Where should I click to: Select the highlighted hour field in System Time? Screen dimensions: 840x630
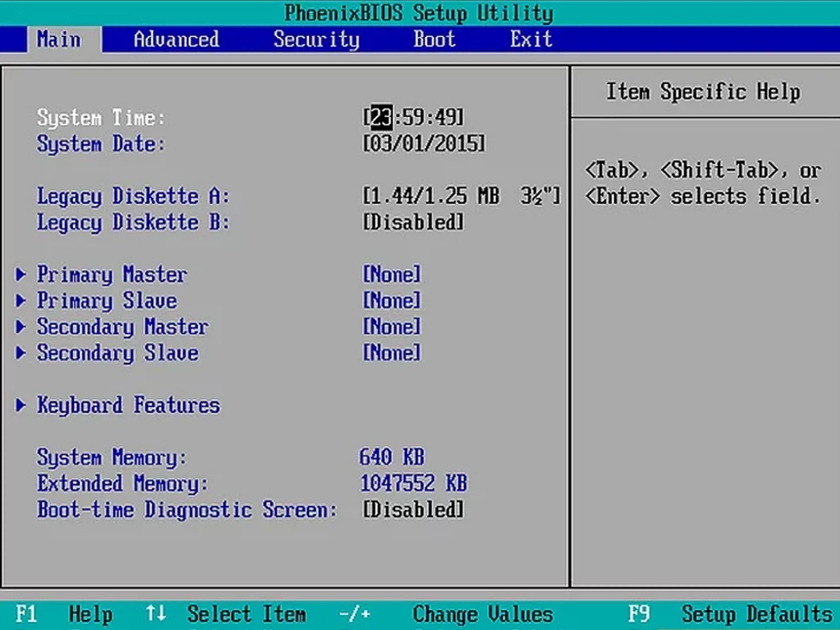[x=381, y=117]
